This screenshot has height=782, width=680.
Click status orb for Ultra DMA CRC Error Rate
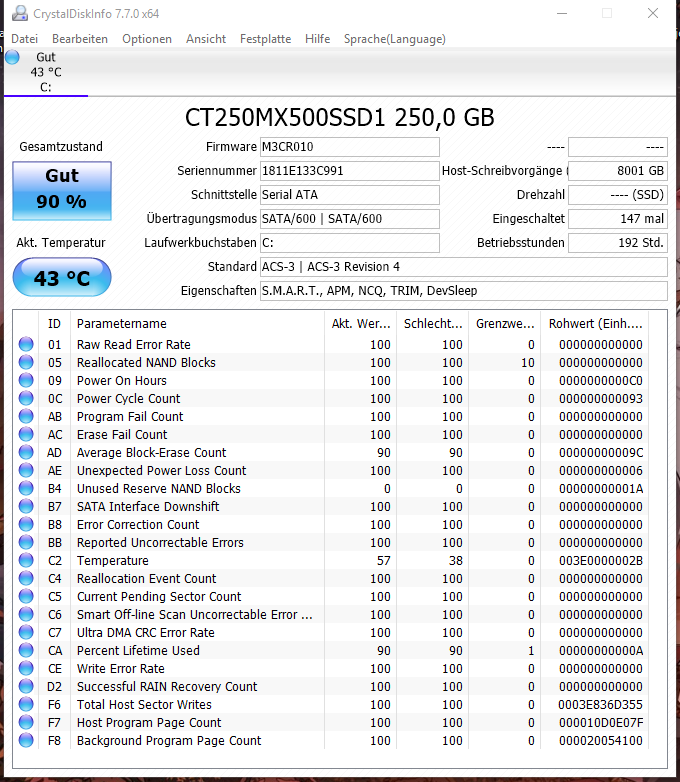pyautogui.click(x=26, y=632)
